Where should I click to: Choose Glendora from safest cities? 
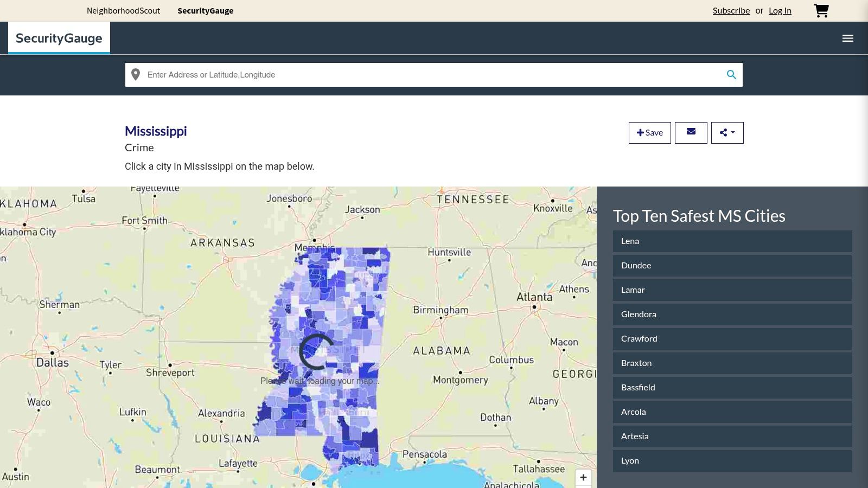coord(732,314)
